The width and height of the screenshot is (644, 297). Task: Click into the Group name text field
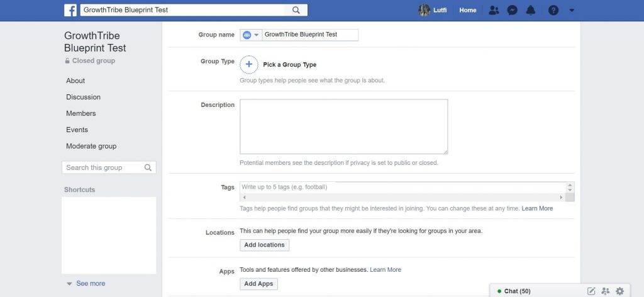coord(310,35)
